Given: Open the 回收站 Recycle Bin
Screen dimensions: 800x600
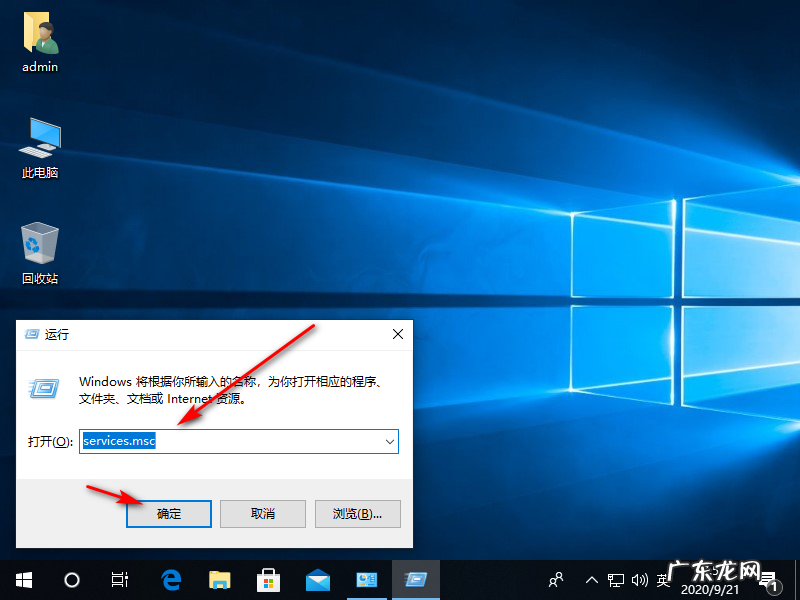Looking at the screenshot, I should 38,245.
